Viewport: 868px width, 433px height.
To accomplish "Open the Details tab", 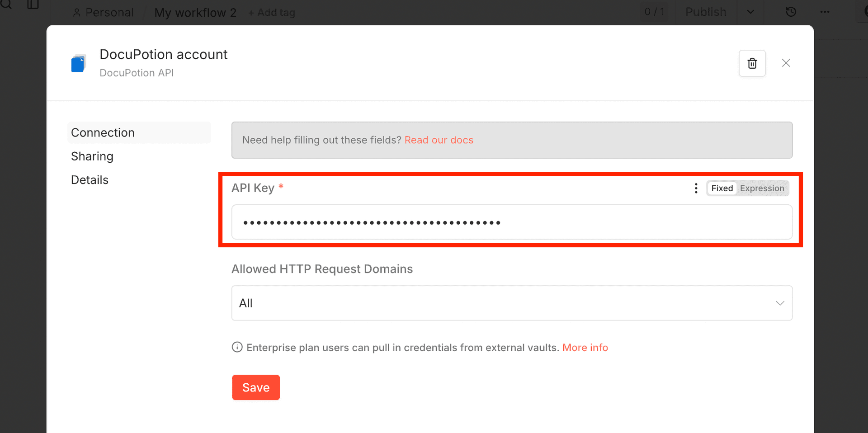I will [x=90, y=179].
